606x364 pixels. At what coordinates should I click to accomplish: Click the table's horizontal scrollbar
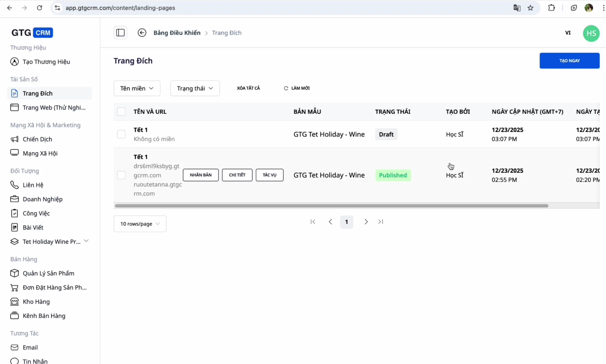331,206
